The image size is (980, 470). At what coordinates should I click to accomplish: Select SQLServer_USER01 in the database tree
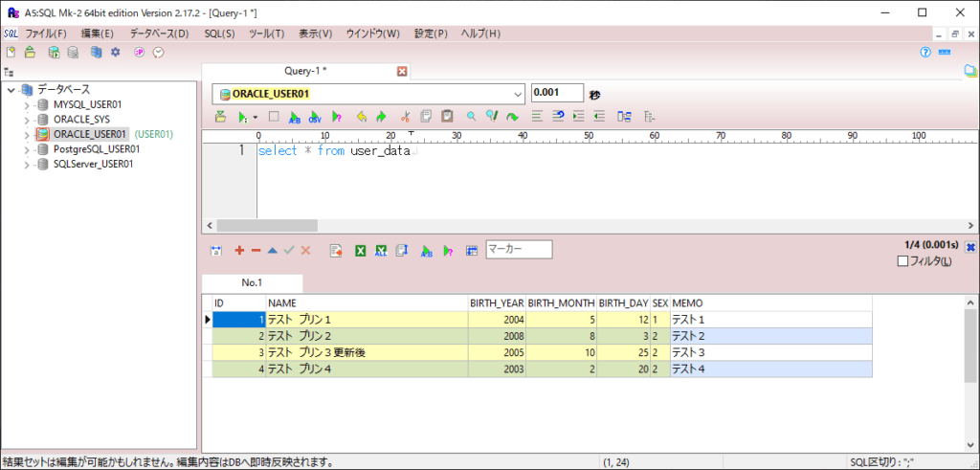pyautogui.click(x=93, y=164)
